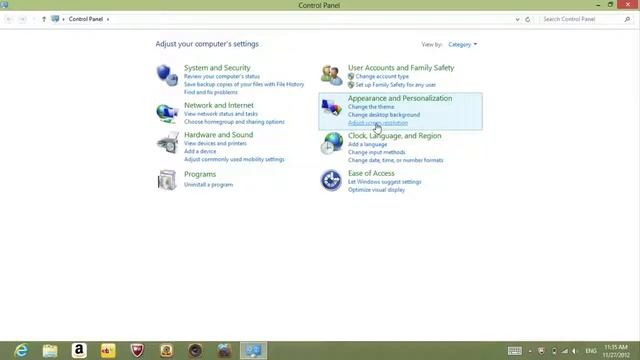
Task: Click Change account type
Action: (x=382, y=76)
